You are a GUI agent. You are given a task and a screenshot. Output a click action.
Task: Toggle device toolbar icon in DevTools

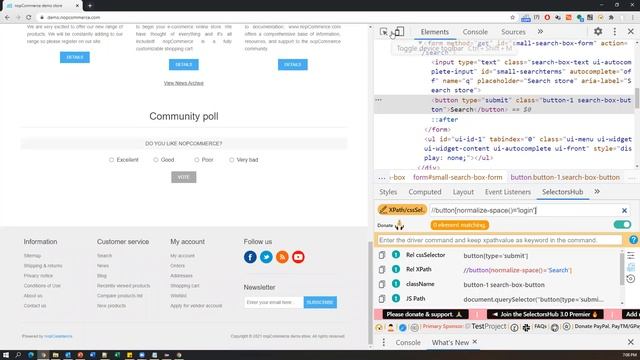tap(399, 31)
